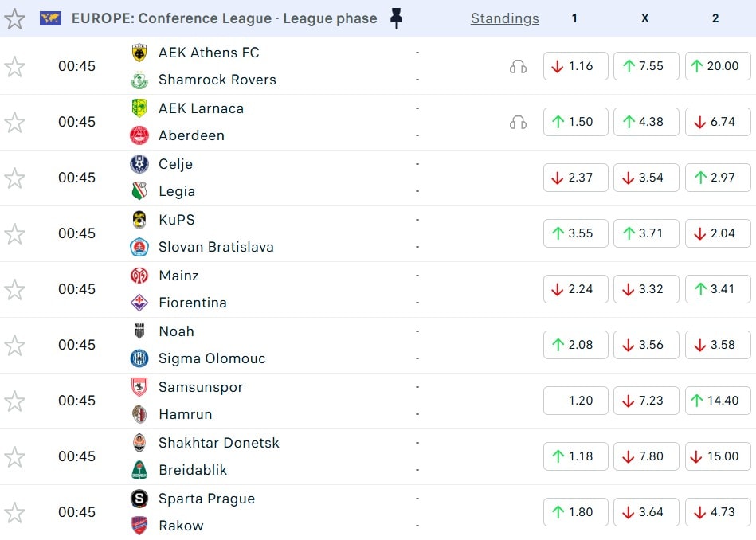756x540 pixels.
Task: Open the Conference League - League phase title
Action: click(224, 18)
